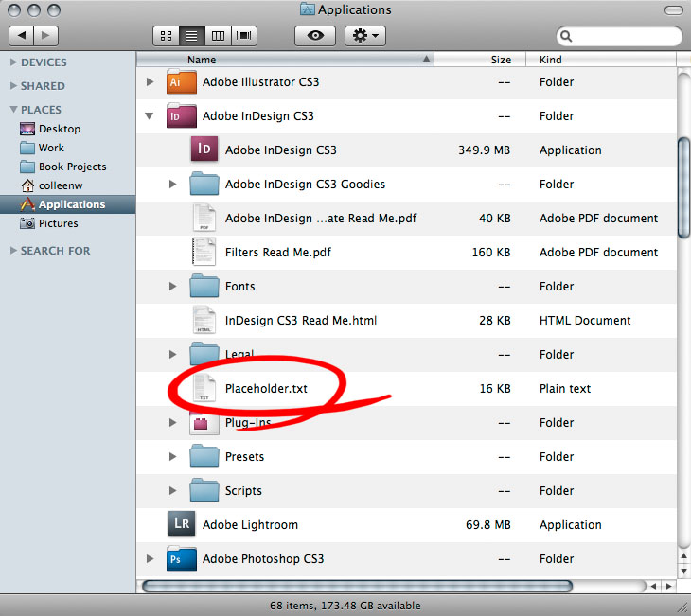Switch to column view
Viewport: 691px width, 616px height.
[218, 36]
